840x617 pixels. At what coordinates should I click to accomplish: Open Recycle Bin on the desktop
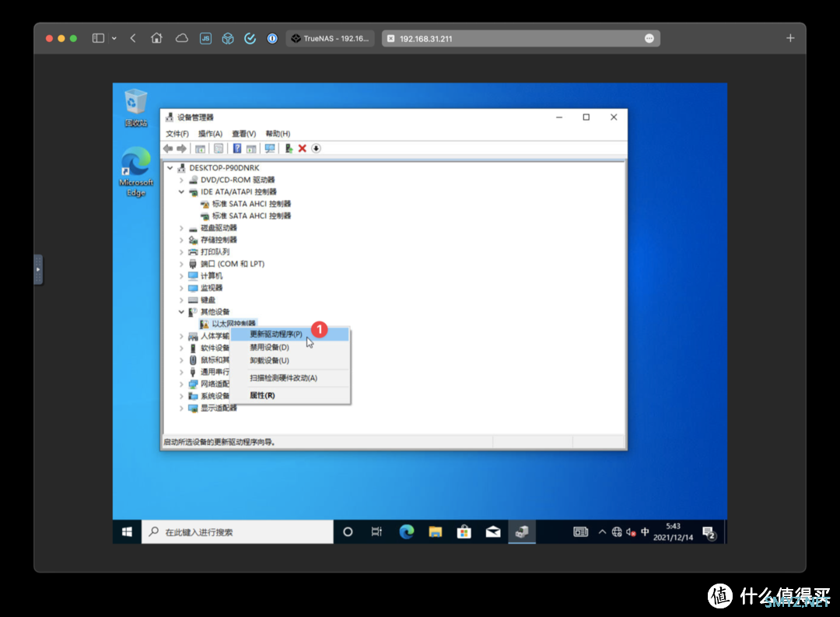pos(135,107)
